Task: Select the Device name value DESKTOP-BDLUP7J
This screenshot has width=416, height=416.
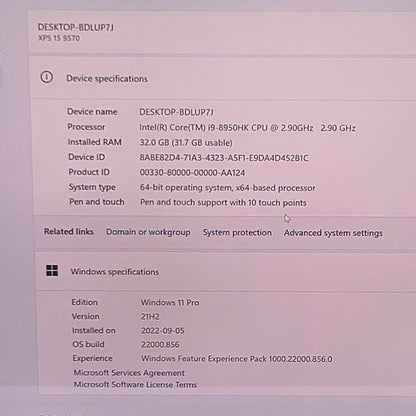Action: (x=176, y=112)
